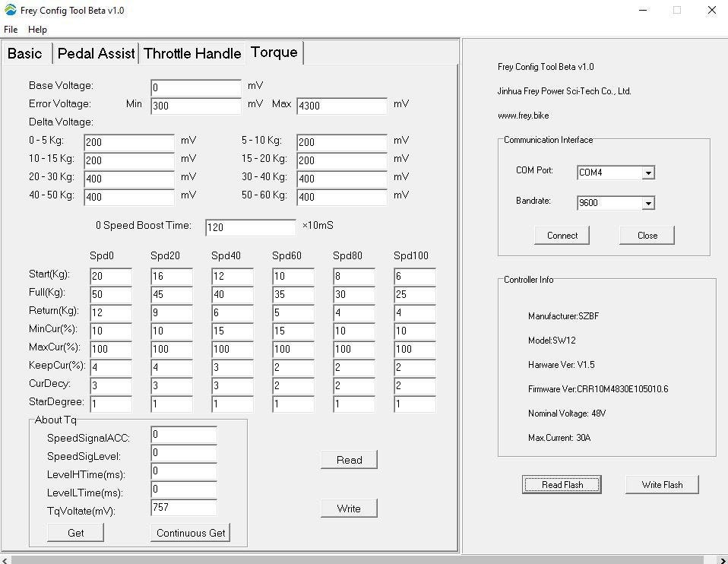This screenshot has width=728, height=564.
Task: Click the LevelLTime(ms) input field
Action: (x=184, y=490)
